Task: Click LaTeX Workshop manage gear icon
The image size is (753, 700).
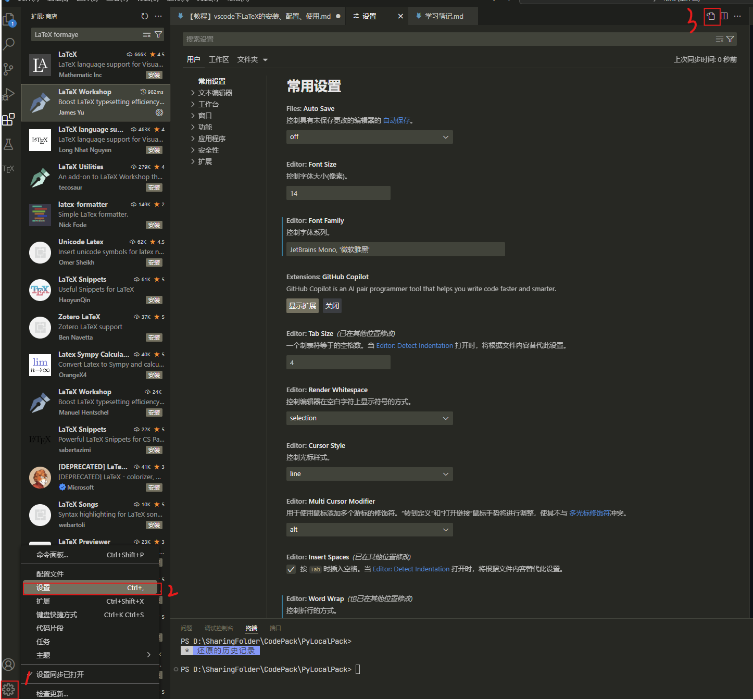Action: [x=159, y=113]
